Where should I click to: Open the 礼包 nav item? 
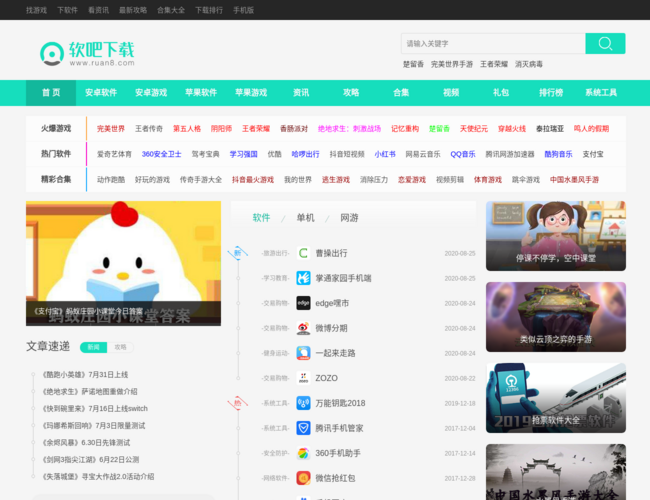point(501,92)
